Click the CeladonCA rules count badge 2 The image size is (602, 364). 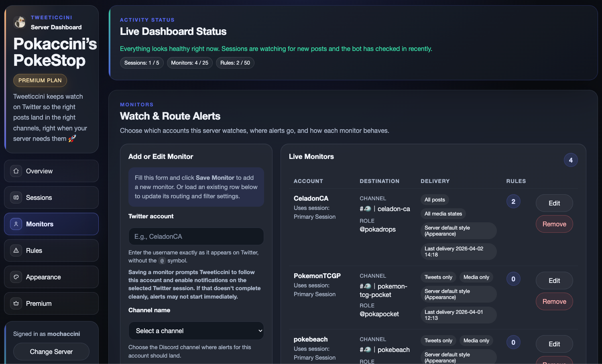[x=513, y=201]
